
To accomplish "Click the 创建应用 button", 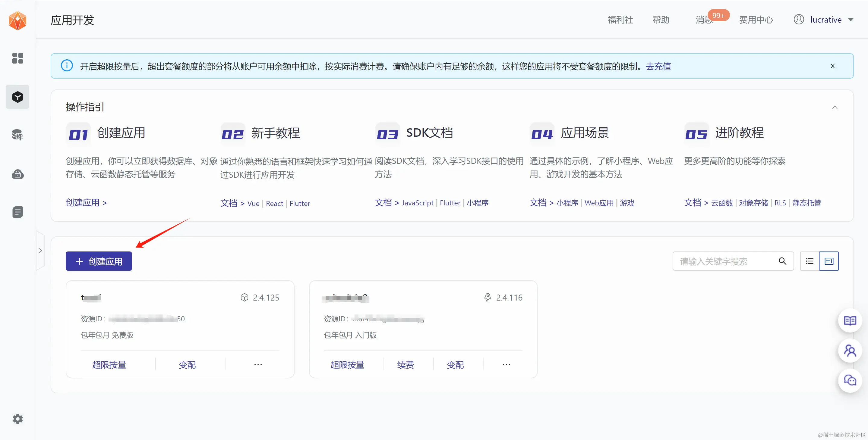I will pyautogui.click(x=99, y=261).
